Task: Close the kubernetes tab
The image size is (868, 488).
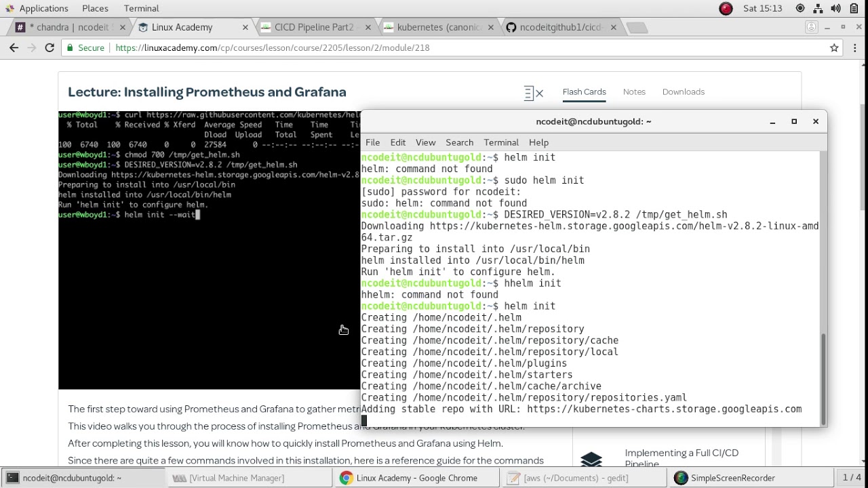Action: [x=491, y=27]
